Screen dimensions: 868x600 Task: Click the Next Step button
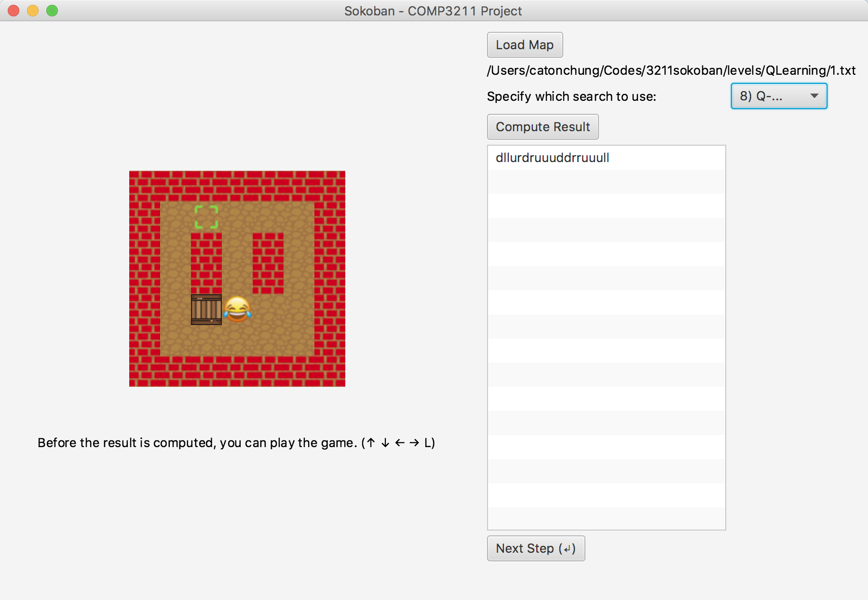coord(536,548)
